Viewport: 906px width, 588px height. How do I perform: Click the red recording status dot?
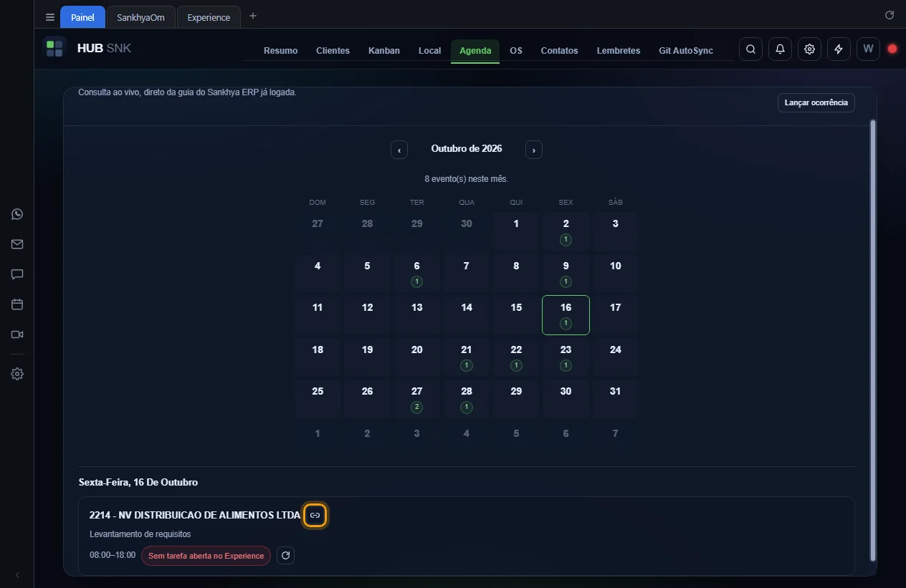[x=892, y=49]
